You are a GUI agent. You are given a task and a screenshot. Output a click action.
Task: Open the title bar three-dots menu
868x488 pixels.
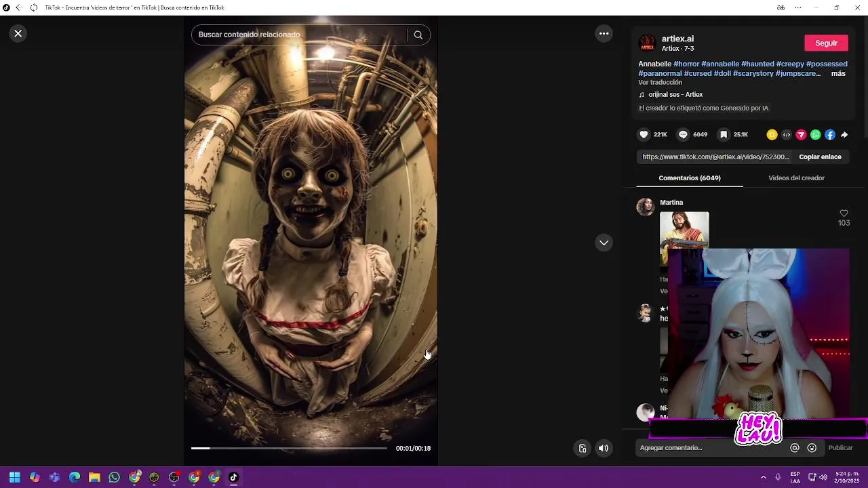tap(798, 7)
